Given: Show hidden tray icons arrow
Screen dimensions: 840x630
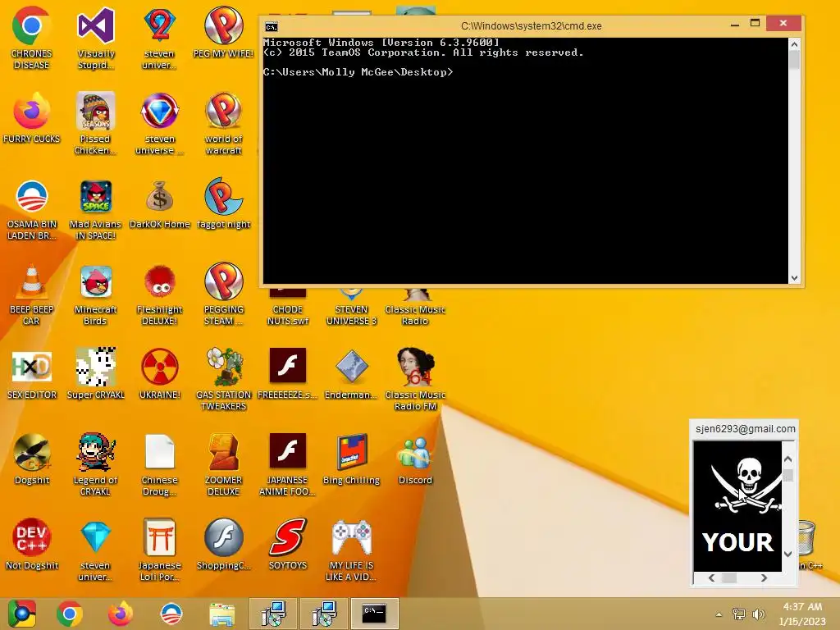Looking at the screenshot, I should pos(719,614).
